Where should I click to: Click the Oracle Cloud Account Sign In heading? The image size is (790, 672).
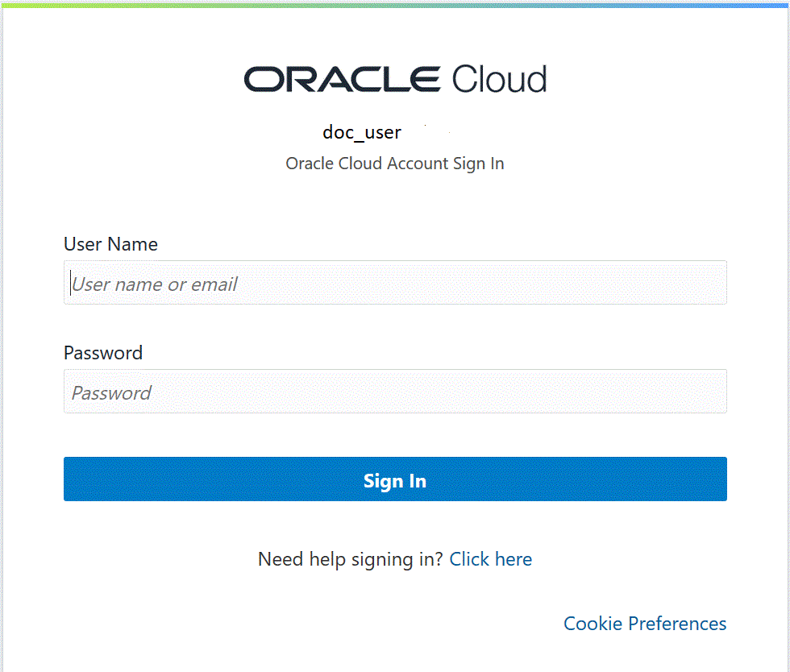pos(394,164)
